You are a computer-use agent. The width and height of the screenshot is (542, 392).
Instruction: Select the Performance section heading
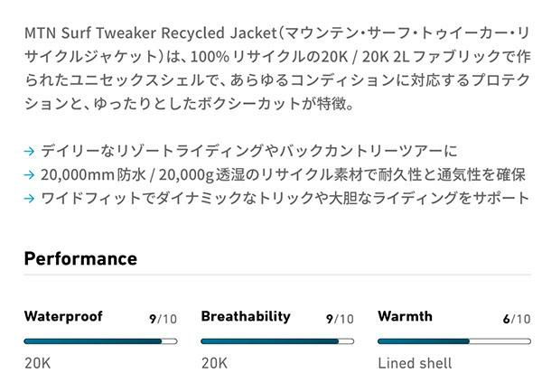pos(80,258)
